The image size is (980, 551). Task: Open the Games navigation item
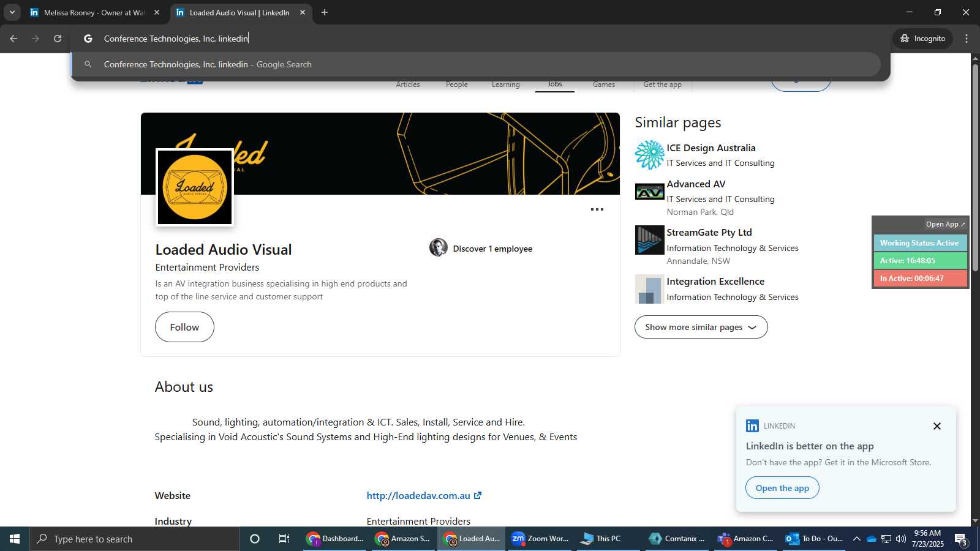604,84
